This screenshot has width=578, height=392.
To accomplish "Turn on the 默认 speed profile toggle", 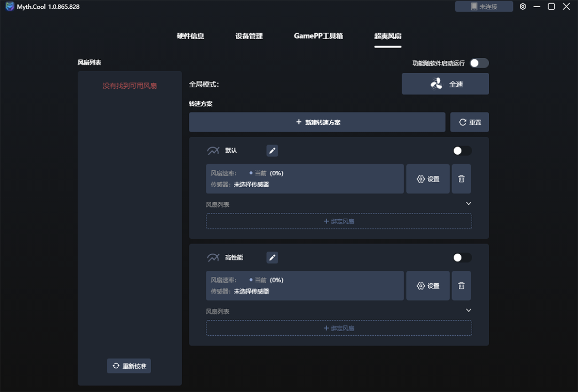I will [462, 151].
